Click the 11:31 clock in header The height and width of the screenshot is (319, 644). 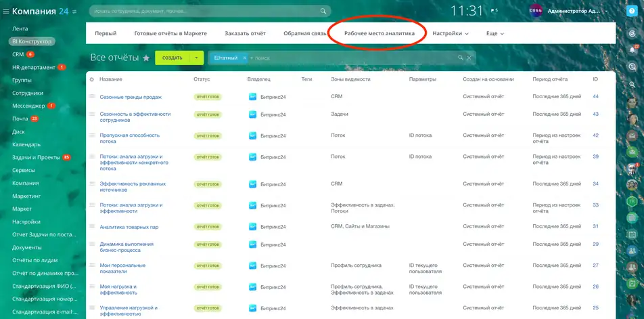(x=467, y=11)
